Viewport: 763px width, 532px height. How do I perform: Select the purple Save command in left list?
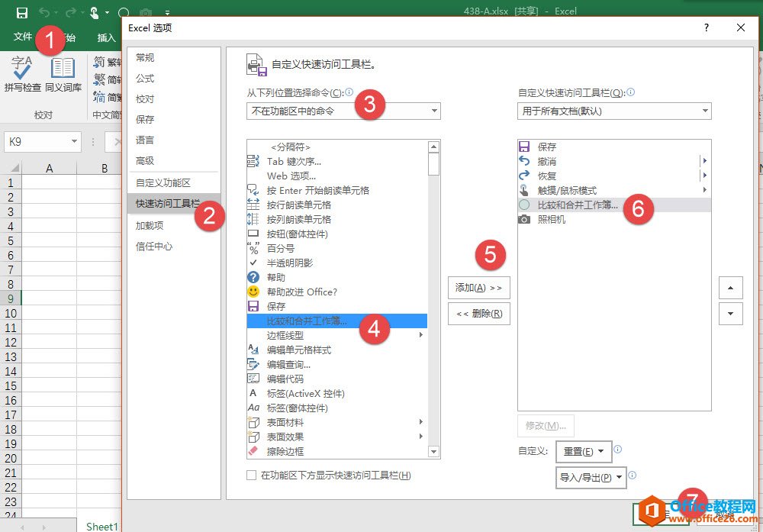click(x=253, y=306)
